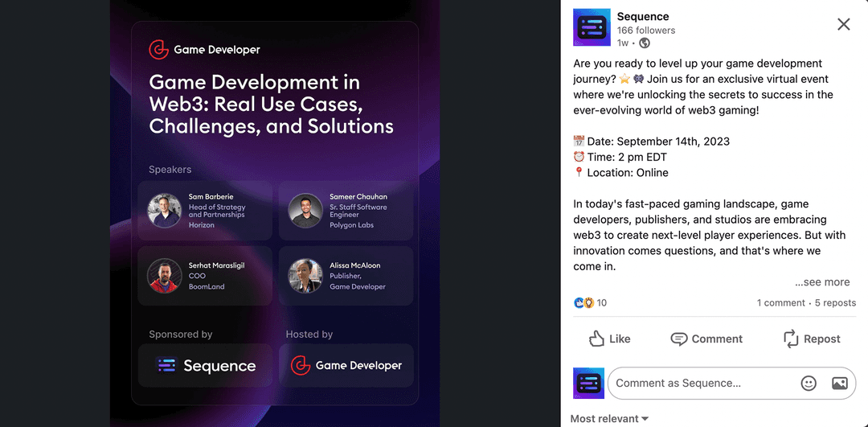This screenshot has height=427, width=868.
Task: Click the Sequence sponsor logo on flyer
Action: [x=205, y=366]
